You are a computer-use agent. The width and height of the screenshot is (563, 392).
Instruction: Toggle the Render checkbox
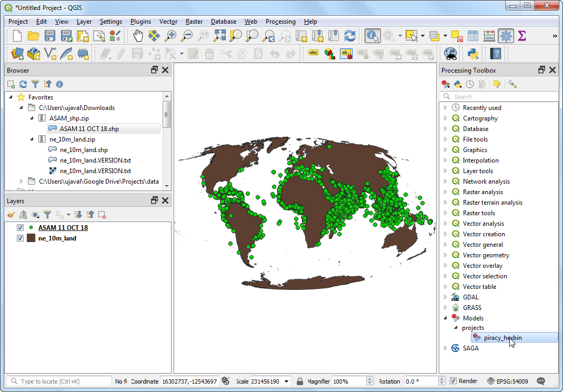pyautogui.click(x=453, y=381)
